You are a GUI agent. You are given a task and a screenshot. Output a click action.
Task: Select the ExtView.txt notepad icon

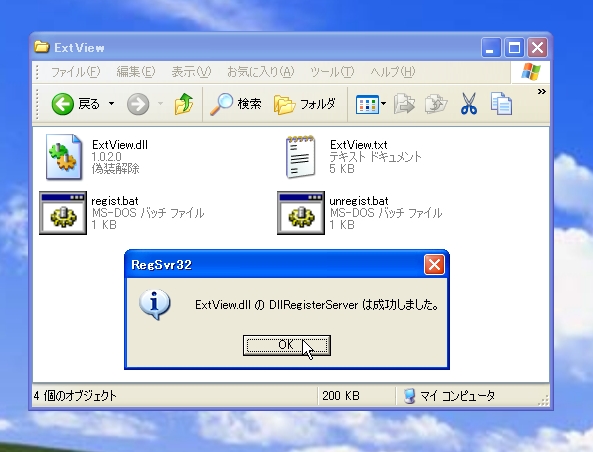[301, 157]
